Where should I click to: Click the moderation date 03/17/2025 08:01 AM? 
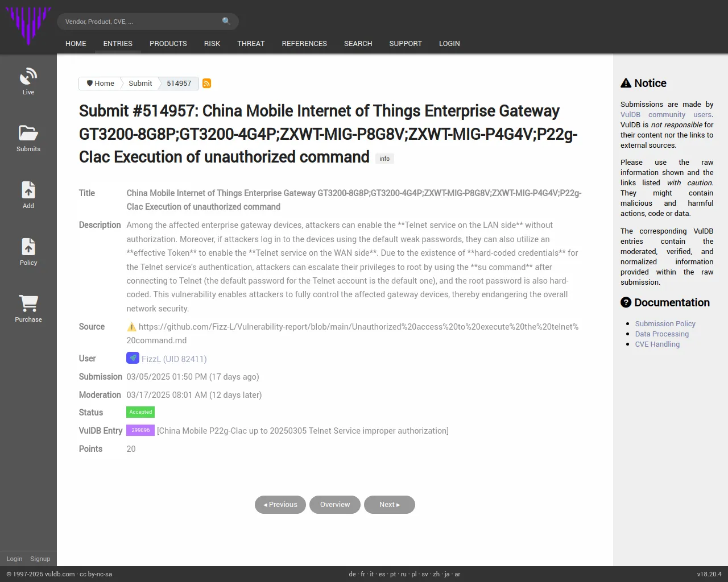[167, 395]
